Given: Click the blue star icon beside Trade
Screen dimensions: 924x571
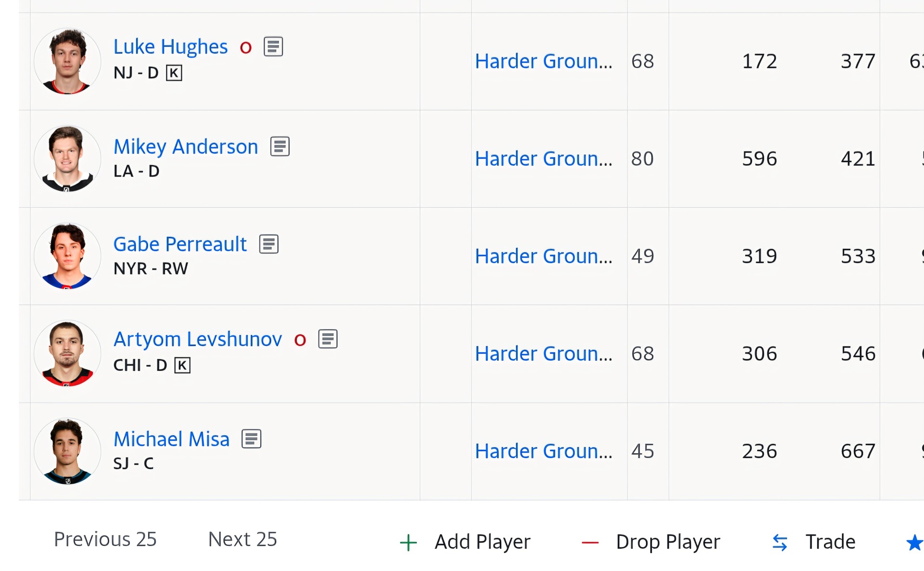Looking at the screenshot, I should coord(915,543).
